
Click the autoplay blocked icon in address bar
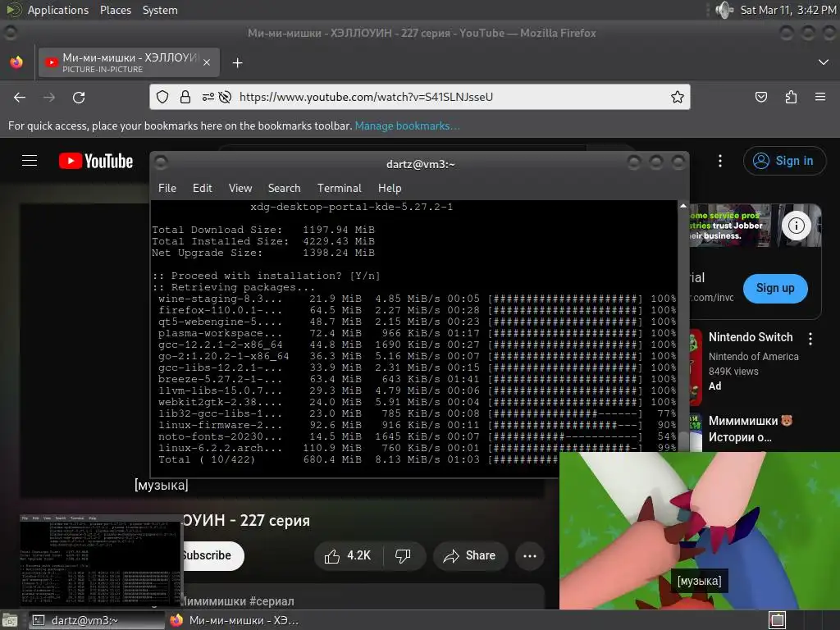click(225, 97)
